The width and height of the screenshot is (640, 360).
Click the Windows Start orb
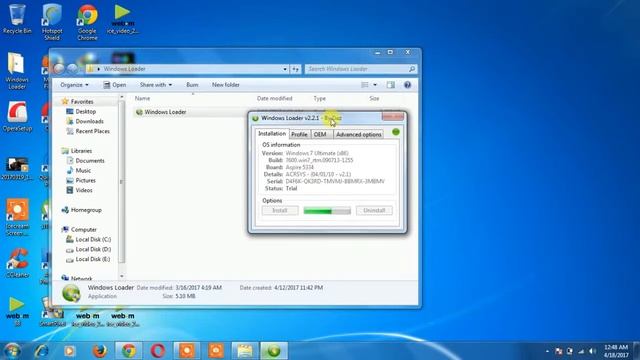click(11, 351)
